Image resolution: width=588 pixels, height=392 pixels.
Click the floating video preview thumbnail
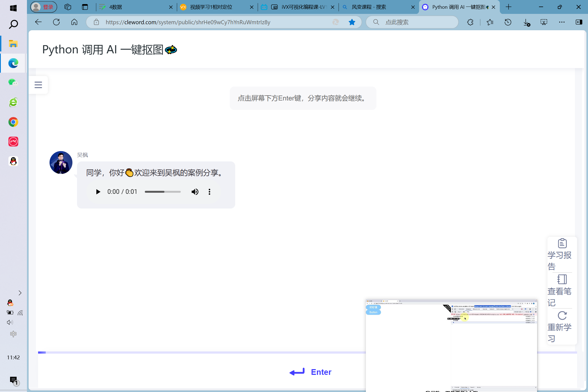451,346
